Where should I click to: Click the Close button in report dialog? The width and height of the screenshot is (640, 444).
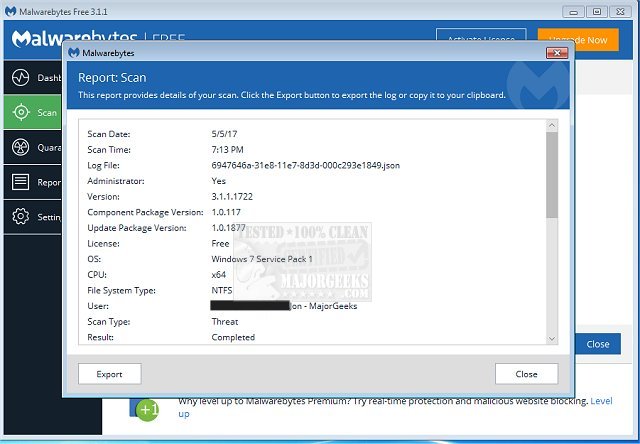pos(526,374)
